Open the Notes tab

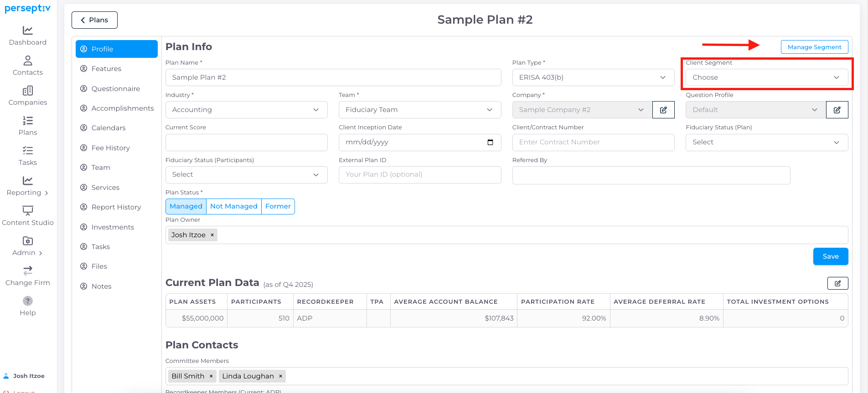[x=117, y=286]
